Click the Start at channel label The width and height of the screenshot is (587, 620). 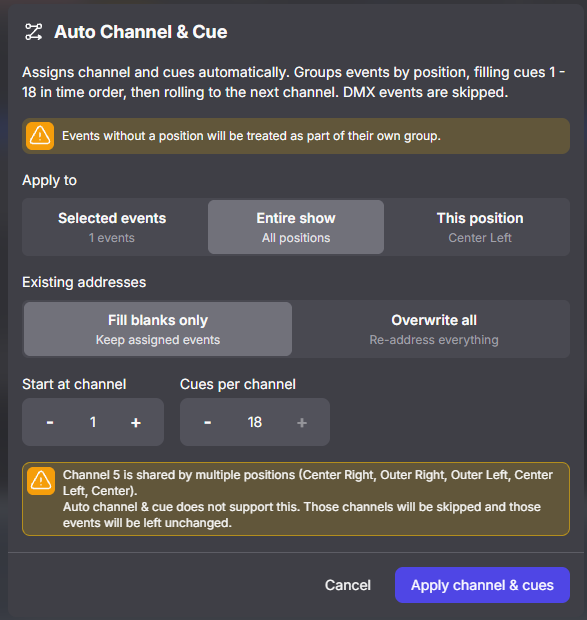point(74,384)
